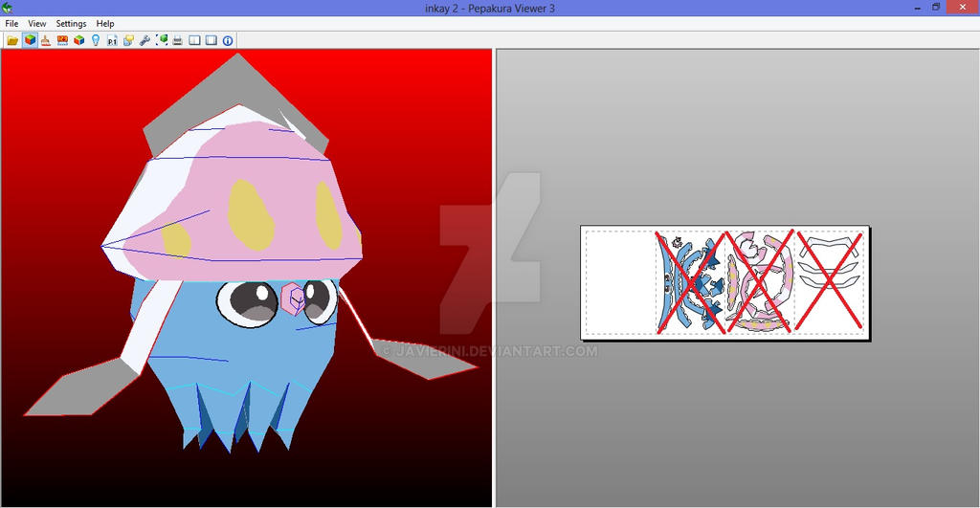Select the brush toolbar icon
Image resolution: width=980 pixels, height=508 pixels.
(x=46, y=40)
